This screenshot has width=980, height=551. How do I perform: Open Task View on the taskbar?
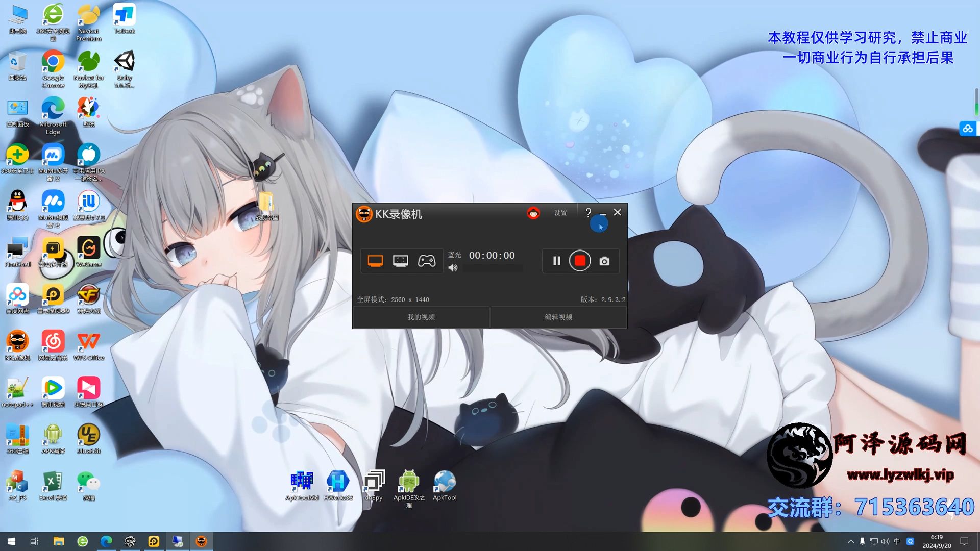pyautogui.click(x=35, y=541)
